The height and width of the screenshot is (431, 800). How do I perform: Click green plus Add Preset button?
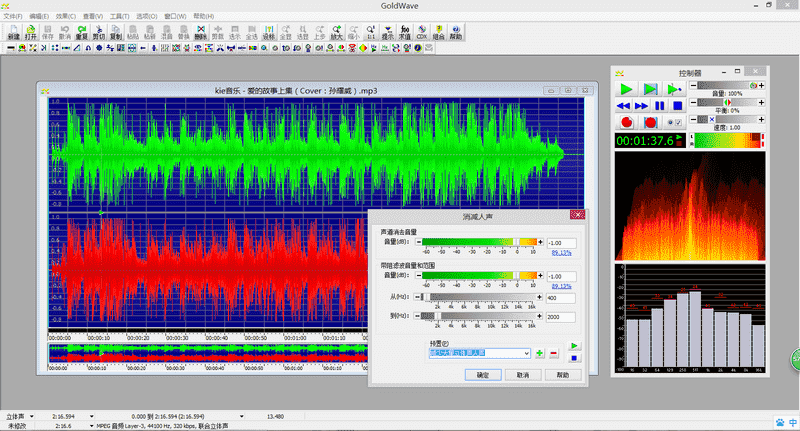(540, 353)
